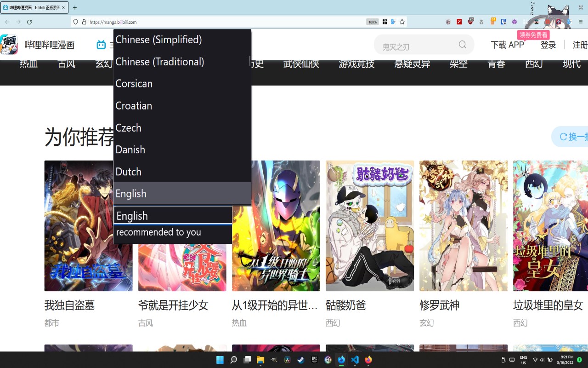Select Dutch in the language list
This screenshot has height=368, width=588.
tap(182, 172)
